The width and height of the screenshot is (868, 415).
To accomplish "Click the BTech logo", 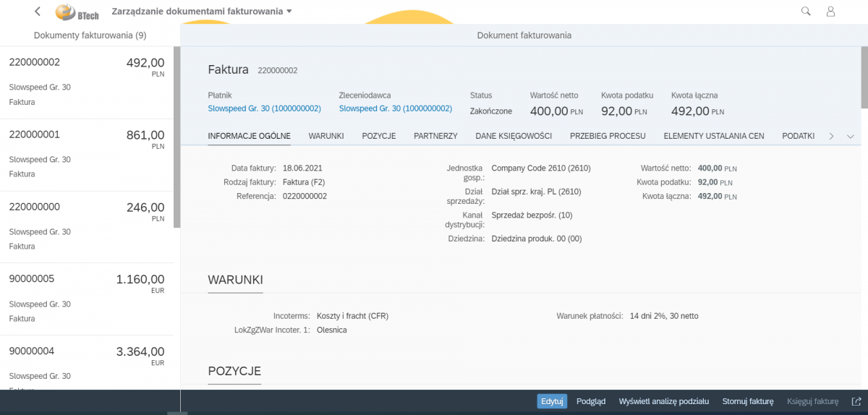I will point(77,12).
